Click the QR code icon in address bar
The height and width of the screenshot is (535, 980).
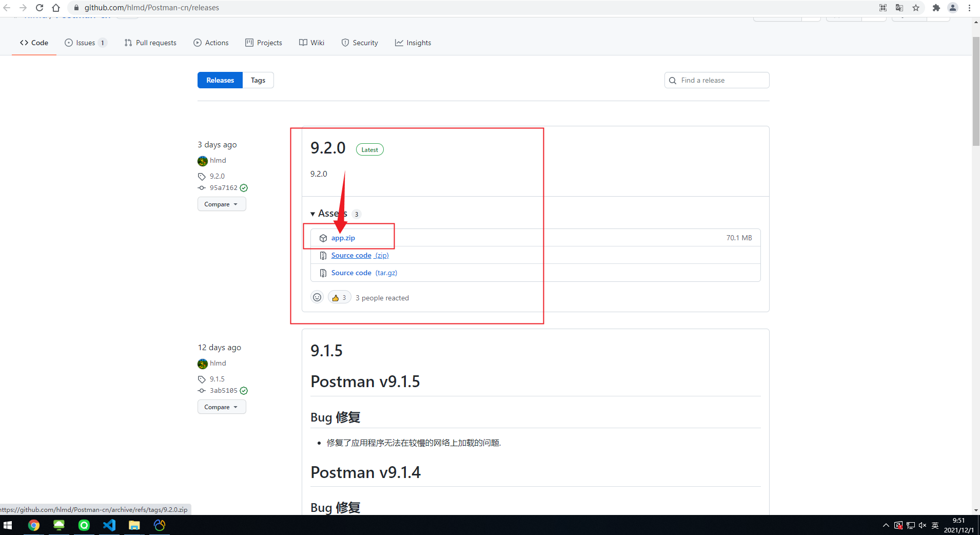click(883, 8)
